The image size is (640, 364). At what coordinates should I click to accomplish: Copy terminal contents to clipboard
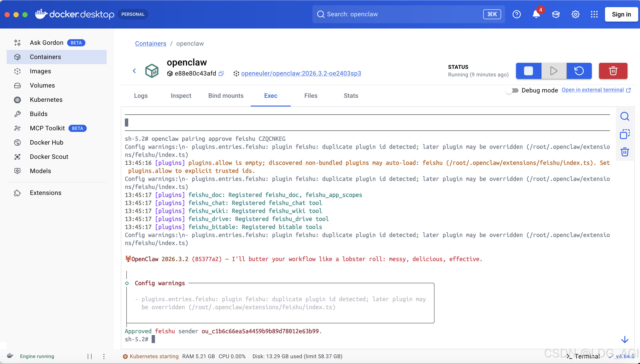(x=624, y=134)
